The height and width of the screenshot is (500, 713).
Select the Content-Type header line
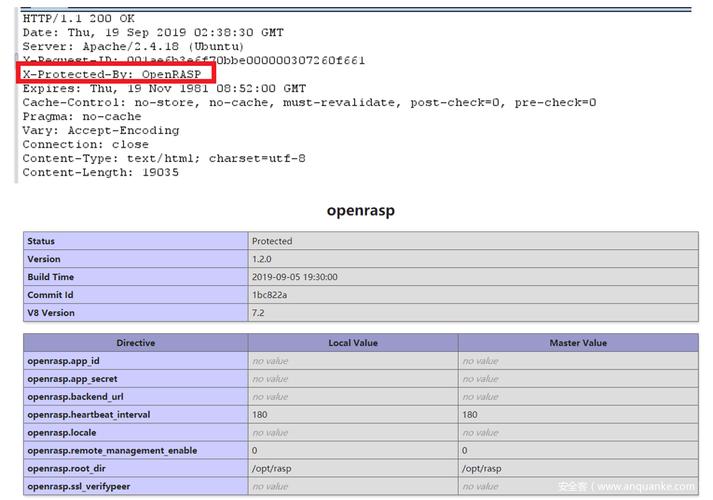point(164,159)
